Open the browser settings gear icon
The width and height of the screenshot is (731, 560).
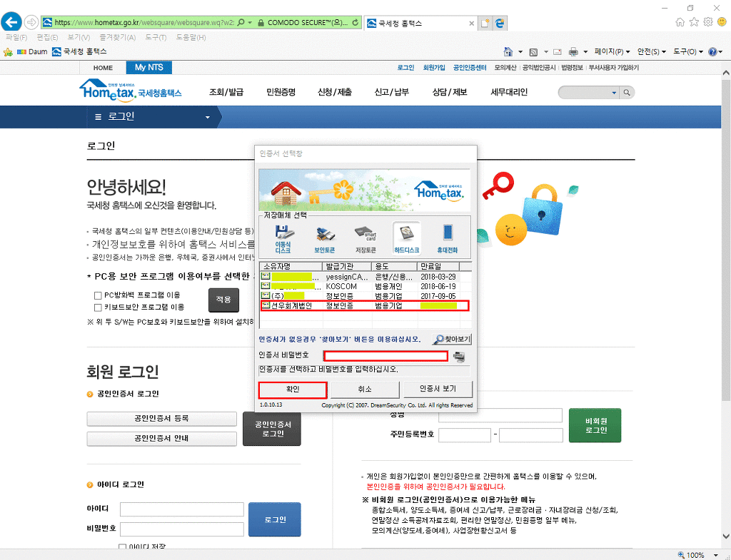click(x=708, y=22)
